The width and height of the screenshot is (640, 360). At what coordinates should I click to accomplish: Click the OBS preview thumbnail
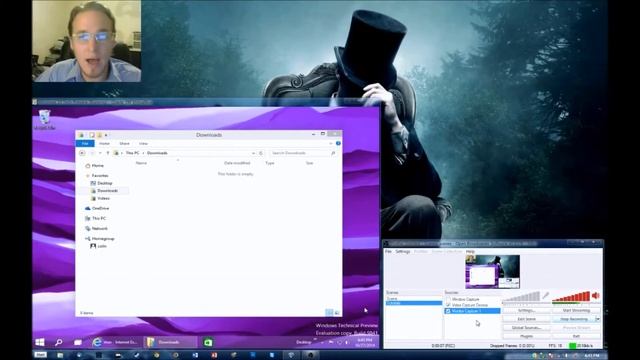[x=492, y=272]
